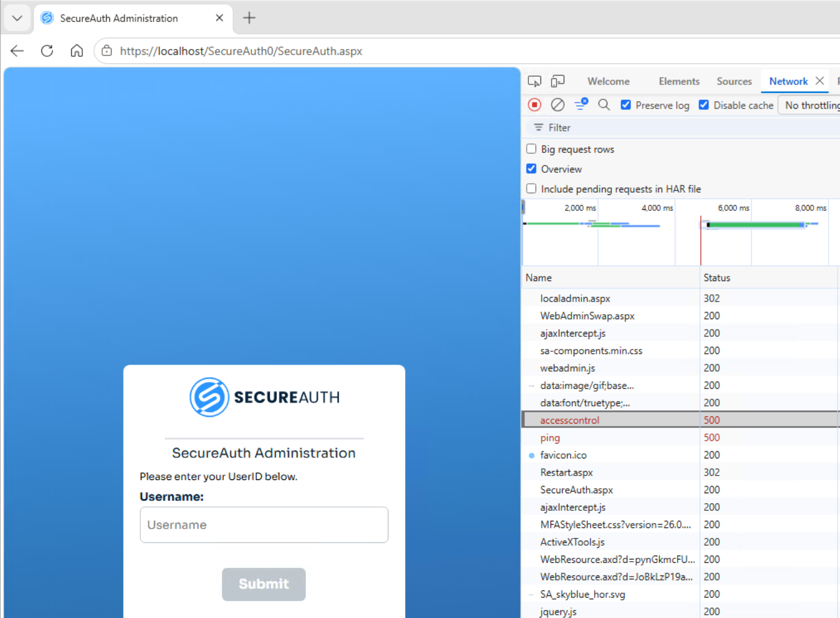Stop recording the network log
The height and width of the screenshot is (618, 840).
click(534, 105)
